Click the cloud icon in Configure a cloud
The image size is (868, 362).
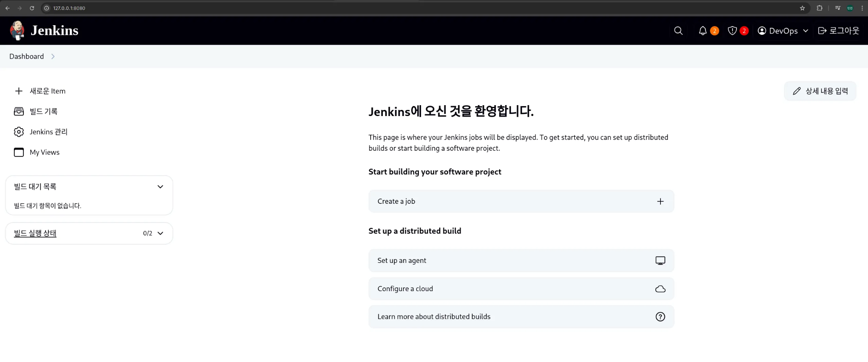(660, 289)
